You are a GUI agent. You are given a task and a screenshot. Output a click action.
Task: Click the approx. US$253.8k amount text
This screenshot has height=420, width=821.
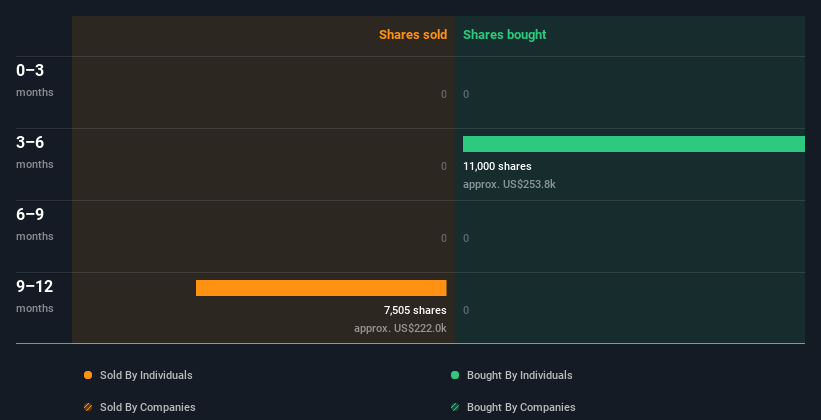(509, 184)
